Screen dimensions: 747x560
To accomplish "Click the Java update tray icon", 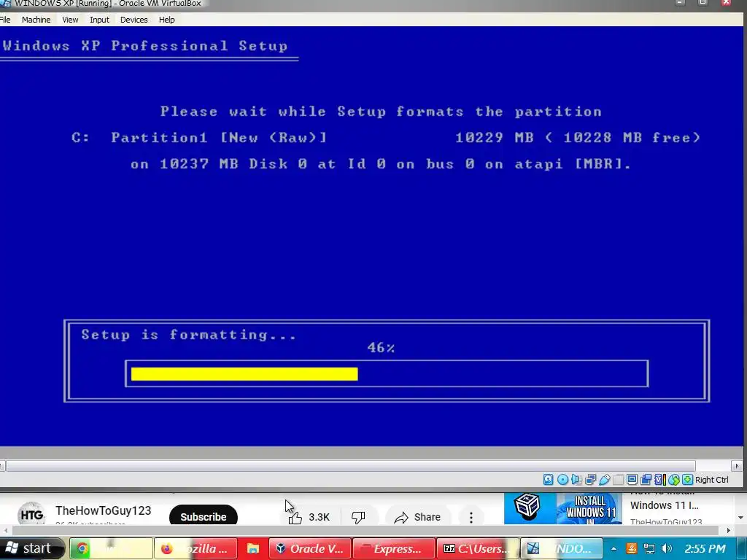I will pos(631,548).
